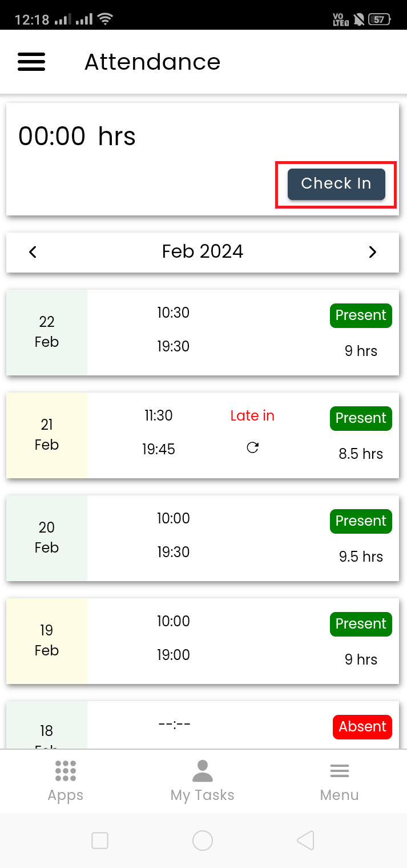
Task: Open My Tasks person icon
Action: 203,771
